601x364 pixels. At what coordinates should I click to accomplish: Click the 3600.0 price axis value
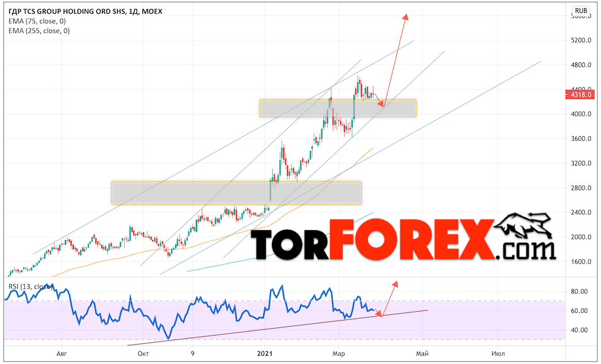[x=581, y=139]
